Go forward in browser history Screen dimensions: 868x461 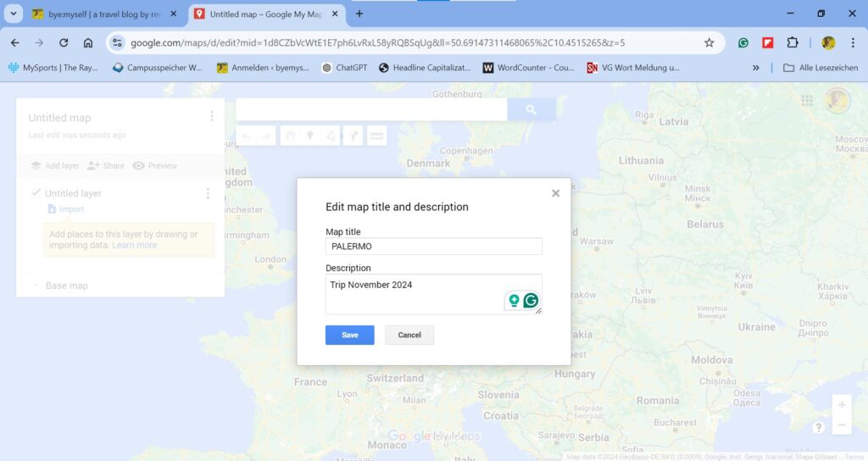click(39, 42)
